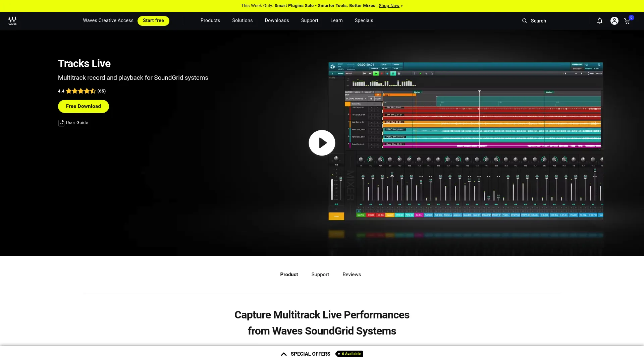Click the Start free button
The width and height of the screenshot is (644, 362).
pos(153,21)
